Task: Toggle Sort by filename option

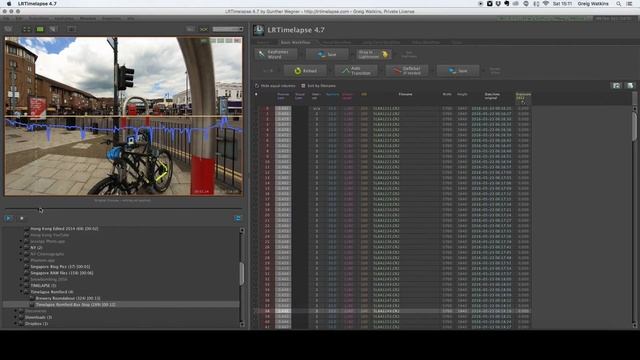Action: [x=318, y=86]
